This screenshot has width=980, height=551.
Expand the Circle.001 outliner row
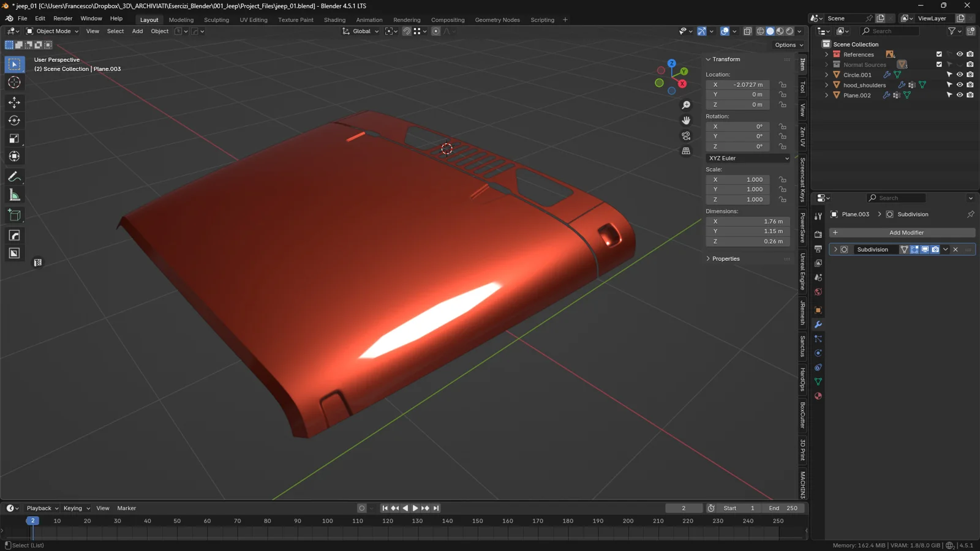pyautogui.click(x=826, y=75)
